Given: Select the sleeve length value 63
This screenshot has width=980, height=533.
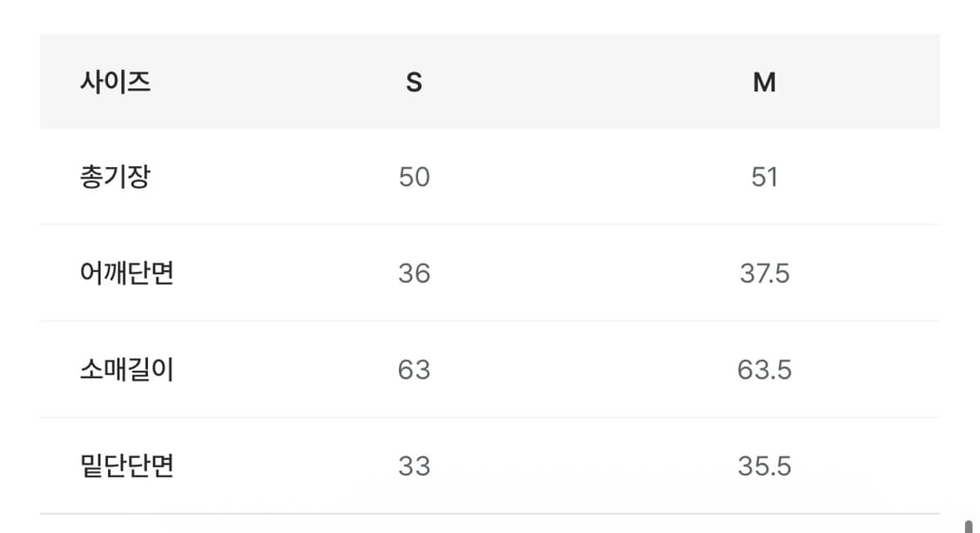Looking at the screenshot, I should (x=414, y=370).
